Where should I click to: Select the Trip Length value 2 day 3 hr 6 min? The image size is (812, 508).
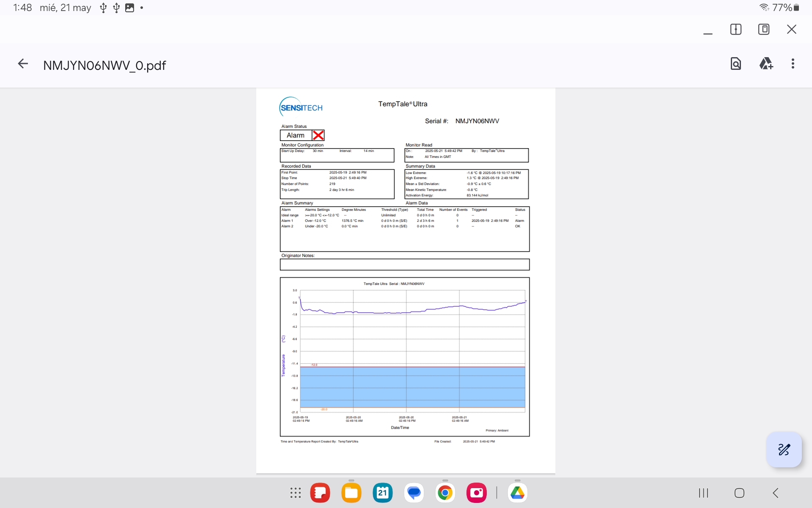coord(342,190)
